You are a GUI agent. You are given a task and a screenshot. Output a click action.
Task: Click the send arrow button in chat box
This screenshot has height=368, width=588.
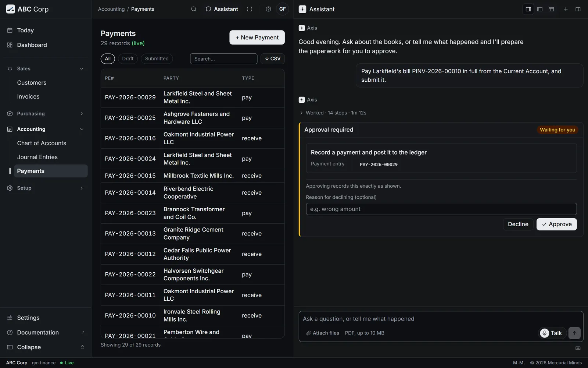click(x=574, y=333)
